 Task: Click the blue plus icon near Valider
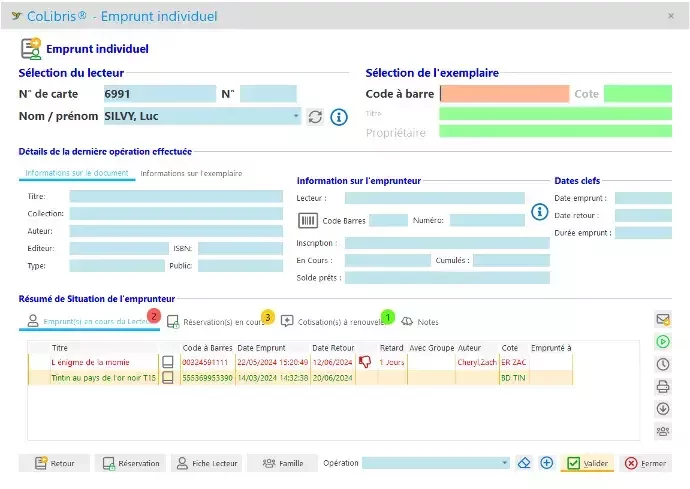click(547, 463)
